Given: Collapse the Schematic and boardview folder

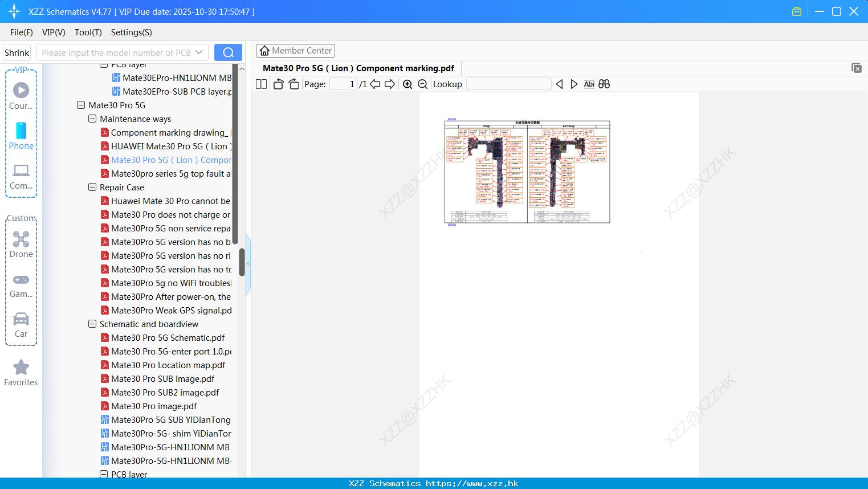Looking at the screenshot, I should (92, 324).
